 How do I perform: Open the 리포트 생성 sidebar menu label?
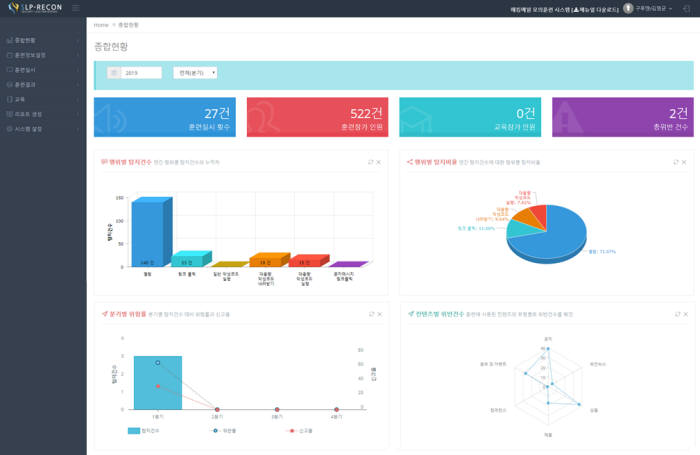coord(28,114)
